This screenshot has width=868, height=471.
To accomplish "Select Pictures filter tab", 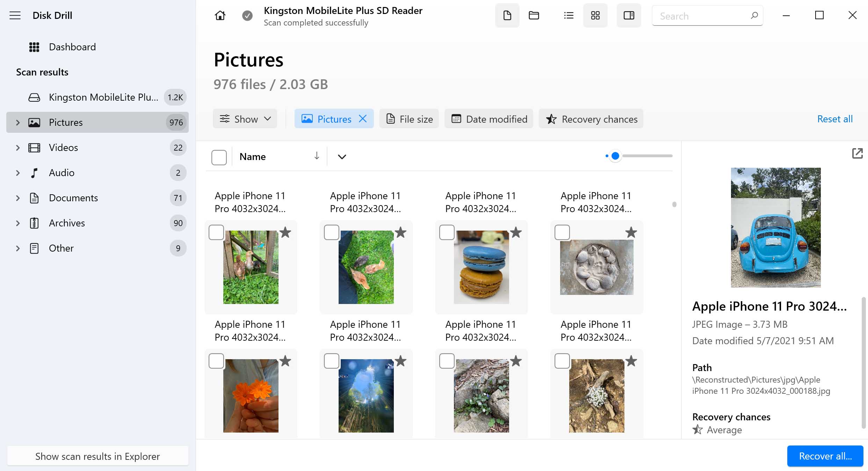I will pos(334,119).
